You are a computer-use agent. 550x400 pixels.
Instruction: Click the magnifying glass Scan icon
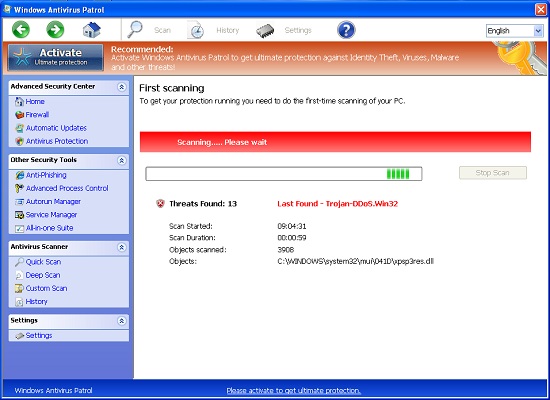click(x=135, y=29)
